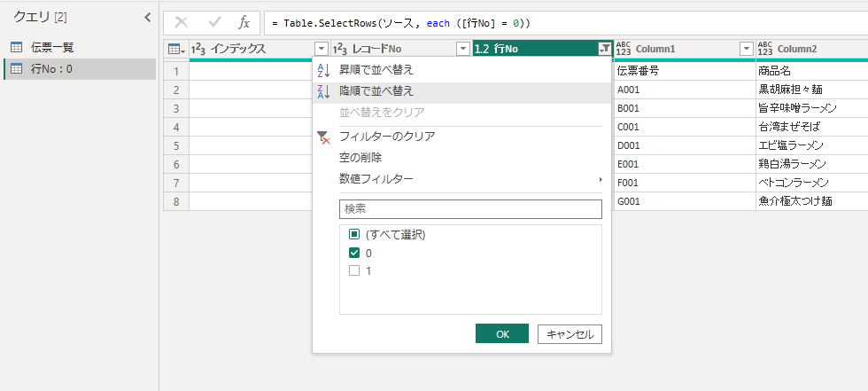Click the fx function icon
868x391 pixels.
[x=244, y=22]
